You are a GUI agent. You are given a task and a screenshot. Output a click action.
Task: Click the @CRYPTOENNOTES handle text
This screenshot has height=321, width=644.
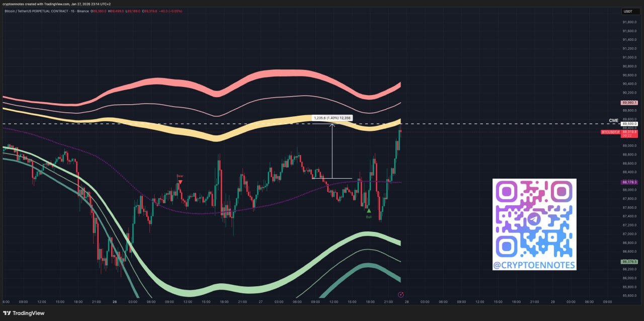pyautogui.click(x=534, y=265)
